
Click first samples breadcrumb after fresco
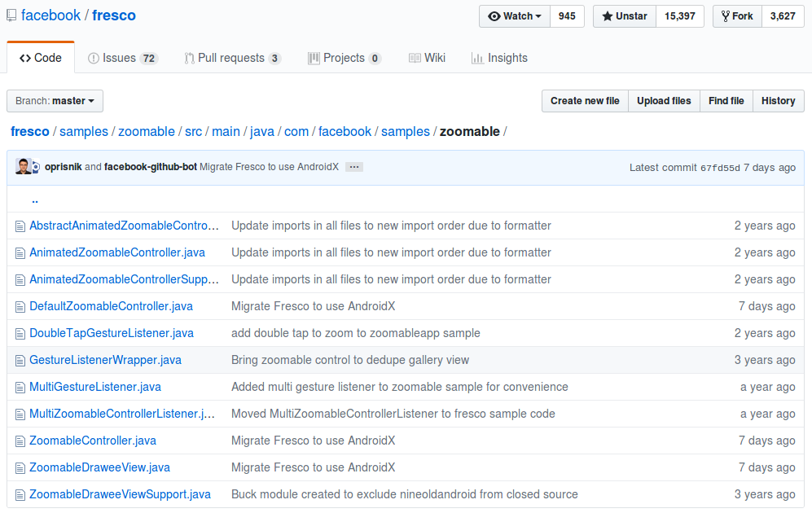(84, 131)
